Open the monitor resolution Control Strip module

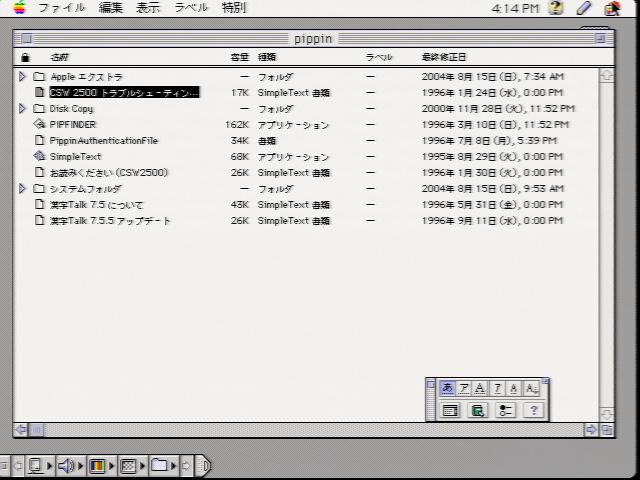(x=128, y=465)
